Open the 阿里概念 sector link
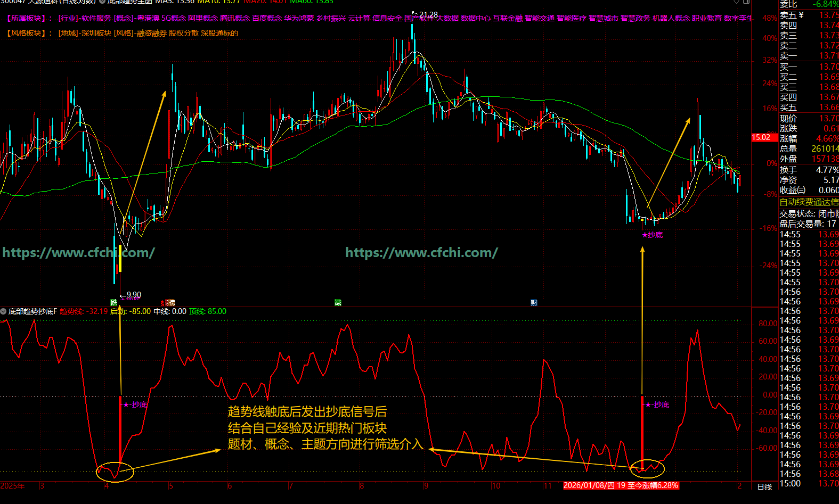The height and width of the screenshot is (504, 839). pos(203,18)
